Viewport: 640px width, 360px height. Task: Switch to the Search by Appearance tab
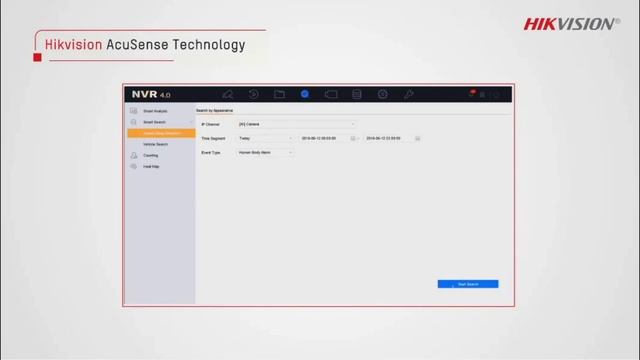pyautogui.click(x=215, y=111)
